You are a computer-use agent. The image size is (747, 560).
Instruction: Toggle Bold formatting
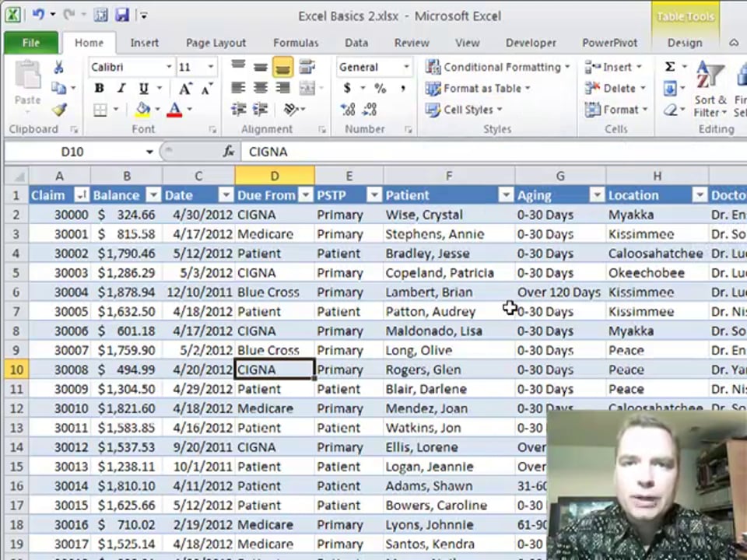99,88
